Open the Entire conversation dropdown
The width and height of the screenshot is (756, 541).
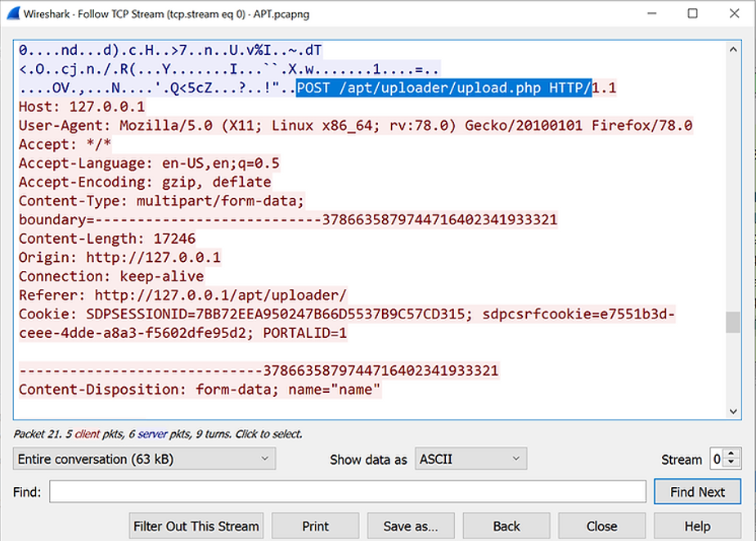[x=144, y=459]
